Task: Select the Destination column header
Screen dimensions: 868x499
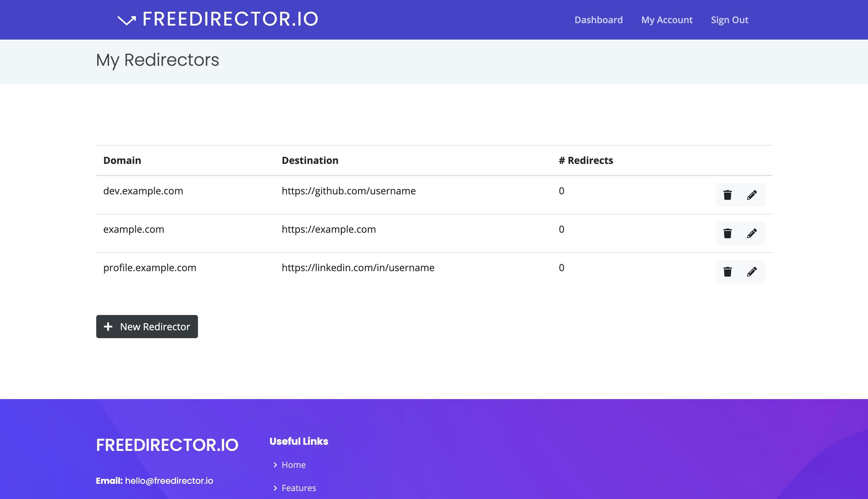Action: pyautogui.click(x=310, y=160)
